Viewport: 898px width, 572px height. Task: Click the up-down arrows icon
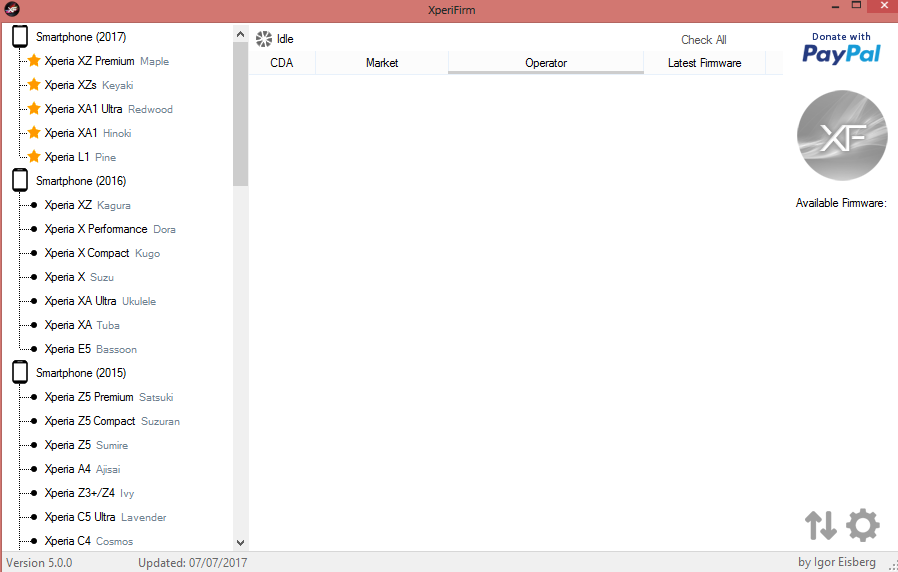click(x=820, y=525)
